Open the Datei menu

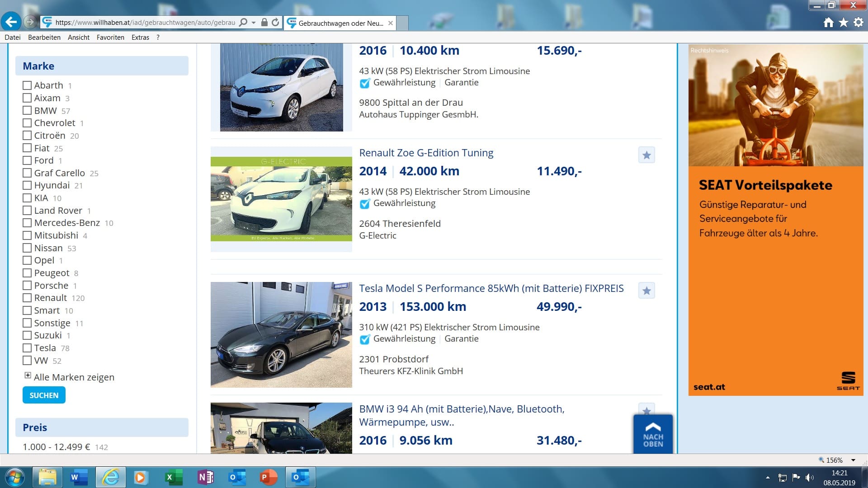click(13, 38)
